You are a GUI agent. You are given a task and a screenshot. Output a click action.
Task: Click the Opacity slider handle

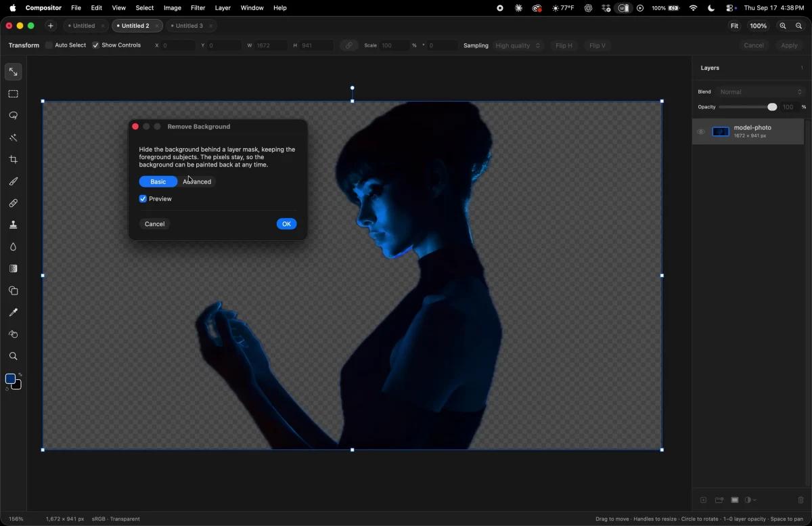pos(772,107)
